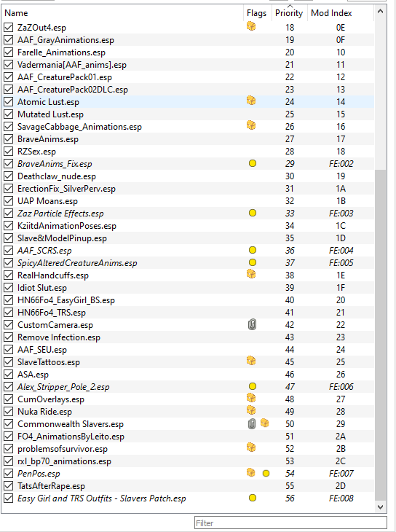
Task: Click the vertical scrollbar thumb
Action: click(x=380, y=335)
